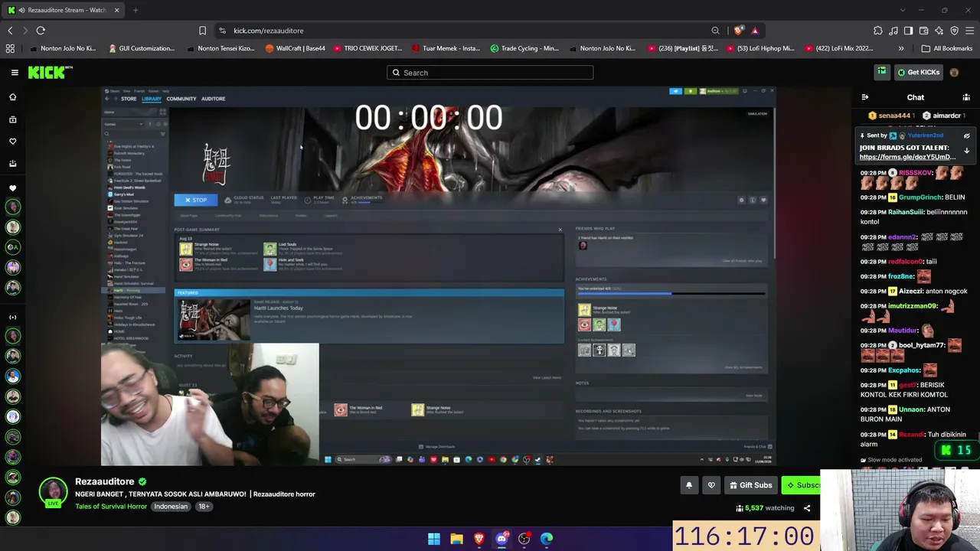Open File Explorer from taskbar

[x=456, y=539]
